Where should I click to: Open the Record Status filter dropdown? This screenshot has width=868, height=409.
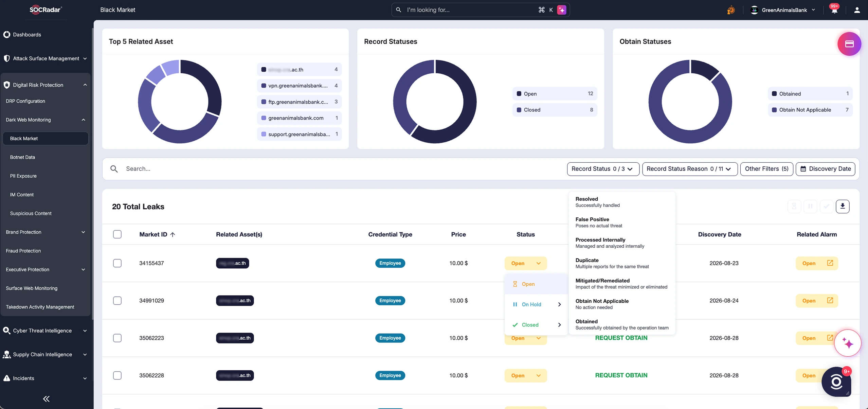coord(603,169)
